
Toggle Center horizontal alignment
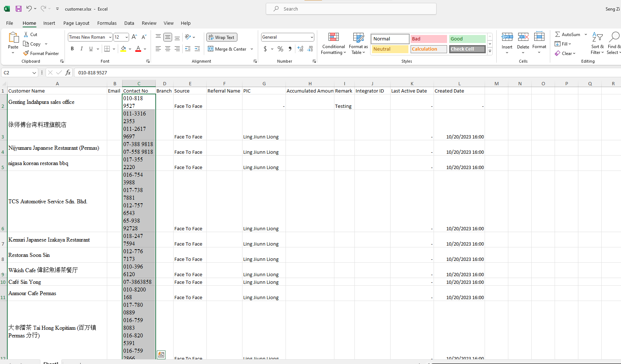[168, 49]
